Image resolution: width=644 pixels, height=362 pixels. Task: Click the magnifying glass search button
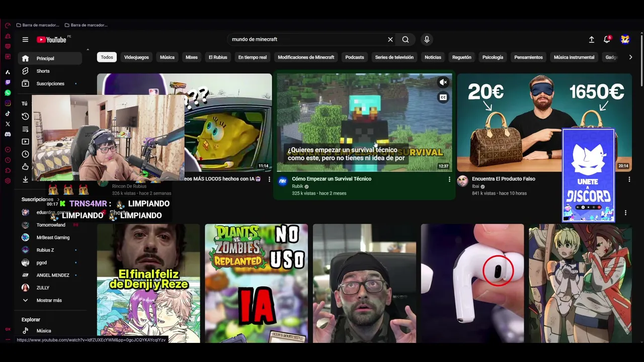pyautogui.click(x=406, y=39)
